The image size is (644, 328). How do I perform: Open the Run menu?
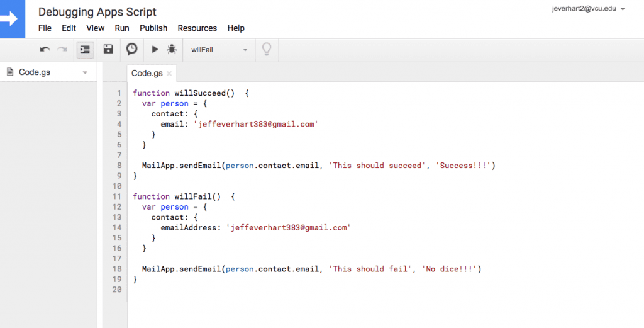122,28
